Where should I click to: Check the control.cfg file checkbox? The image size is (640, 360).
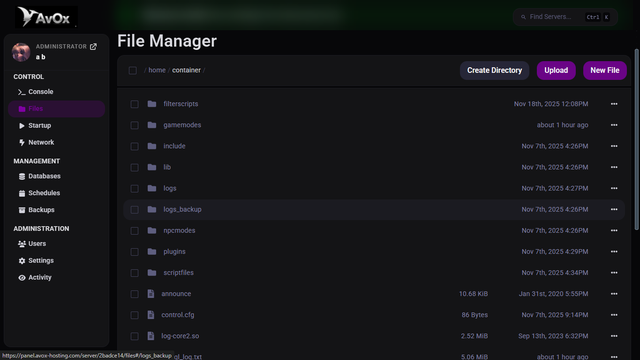pos(134,315)
